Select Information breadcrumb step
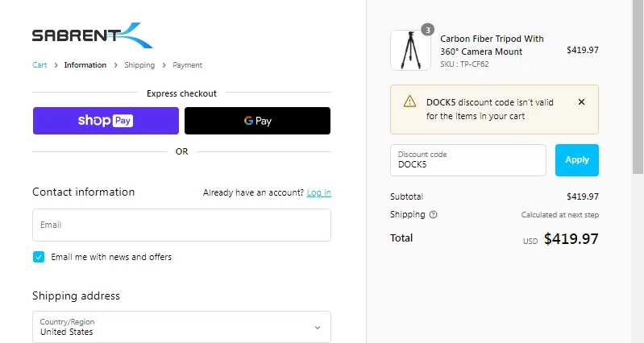Image resolution: width=644 pixels, height=343 pixels. [x=85, y=65]
